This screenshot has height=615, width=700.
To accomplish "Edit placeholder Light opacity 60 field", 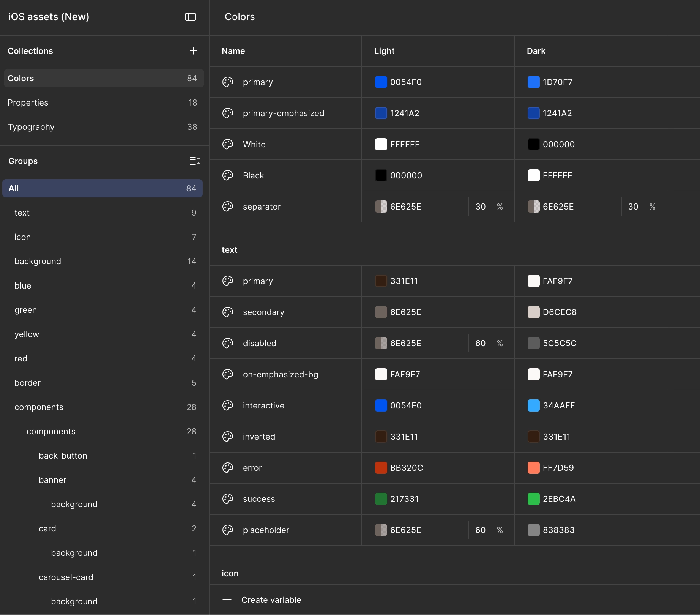I will tap(481, 530).
